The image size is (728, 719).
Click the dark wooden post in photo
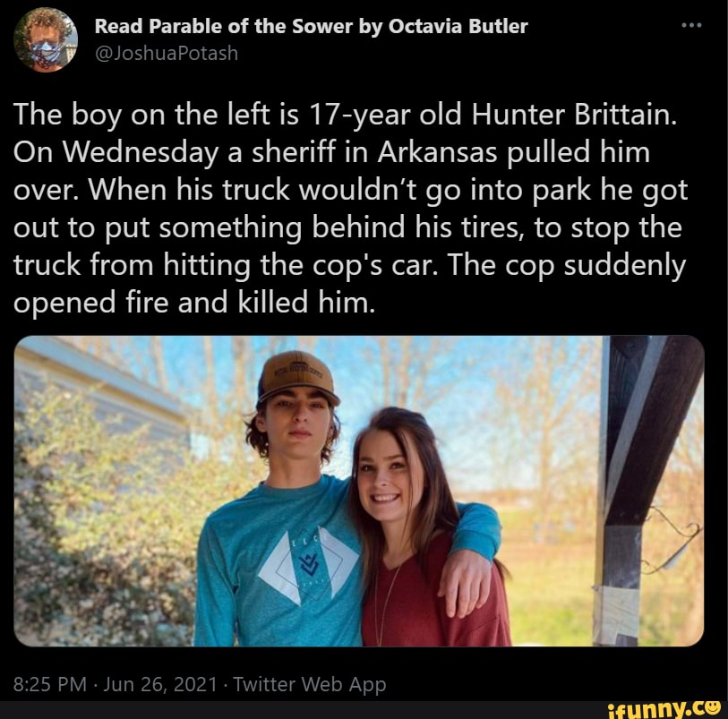click(646, 491)
